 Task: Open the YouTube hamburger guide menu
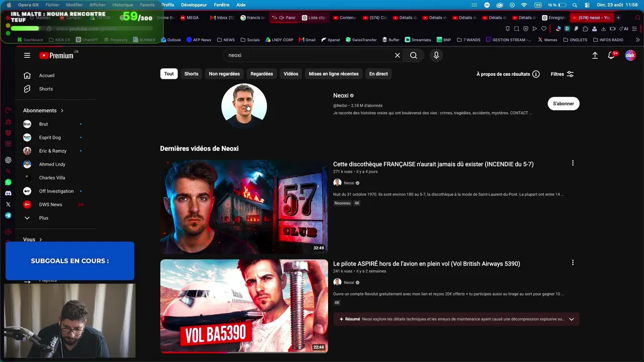(27, 55)
